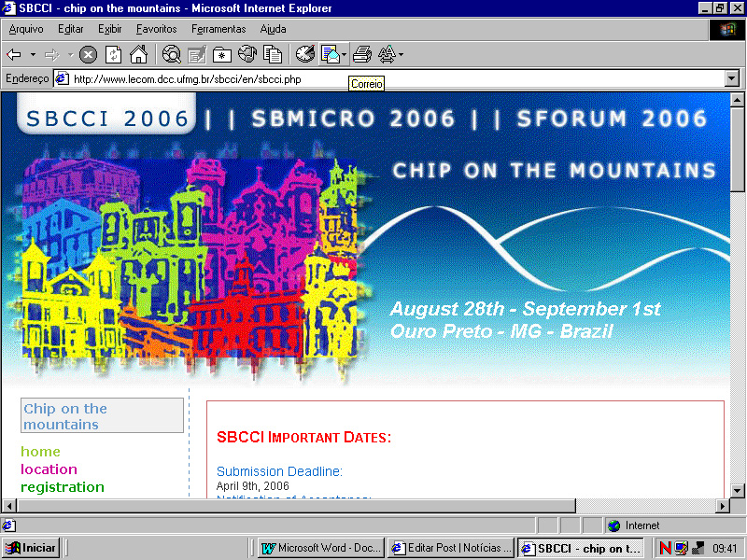Follow the green home link
Image resolution: width=747 pixels, height=560 pixels.
click(x=40, y=451)
